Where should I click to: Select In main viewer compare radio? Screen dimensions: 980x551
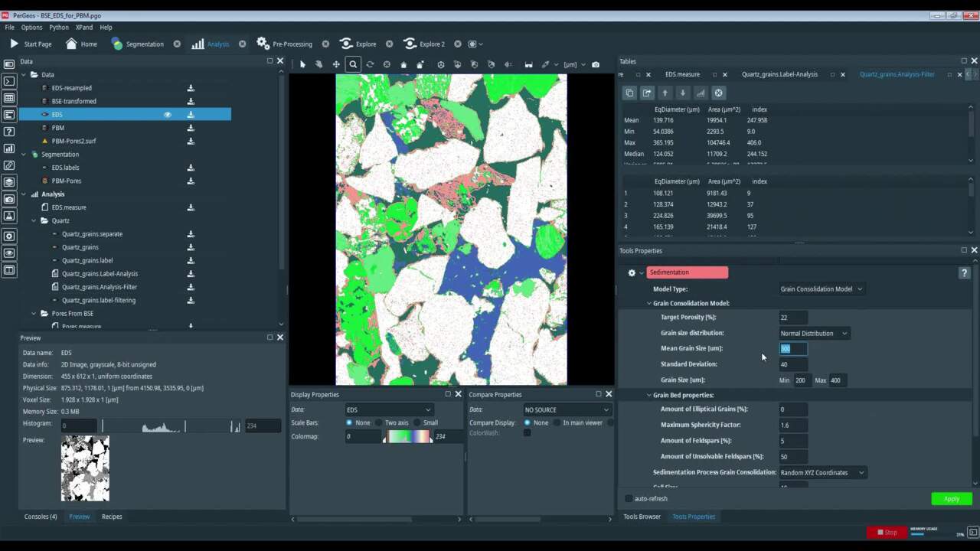[x=557, y=422]
